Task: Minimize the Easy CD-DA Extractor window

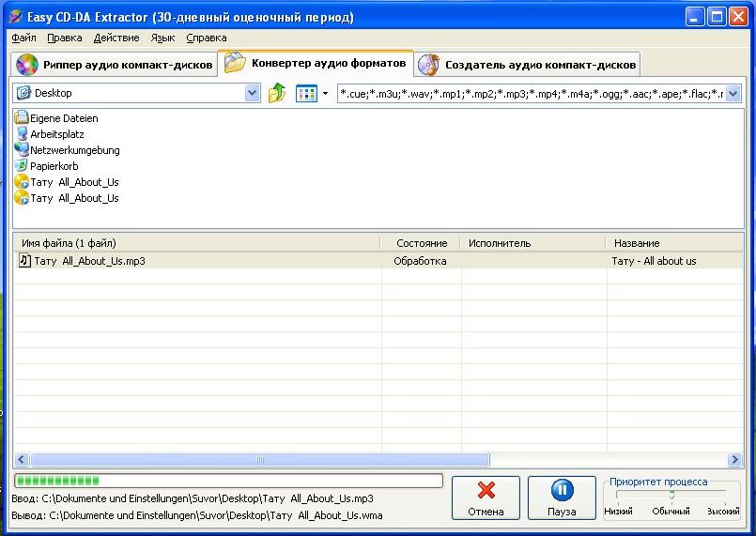Action: 694,17
